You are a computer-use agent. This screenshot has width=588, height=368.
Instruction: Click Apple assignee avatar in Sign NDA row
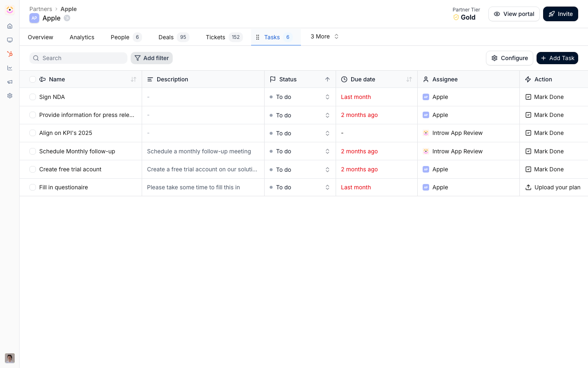click(x=426, y=97)
